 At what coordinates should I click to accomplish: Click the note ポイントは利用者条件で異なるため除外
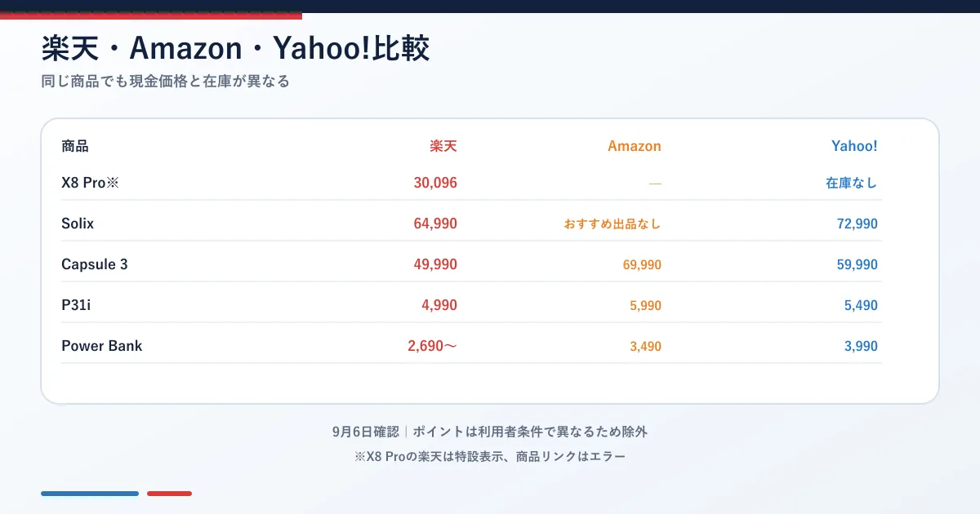[530, 432]
